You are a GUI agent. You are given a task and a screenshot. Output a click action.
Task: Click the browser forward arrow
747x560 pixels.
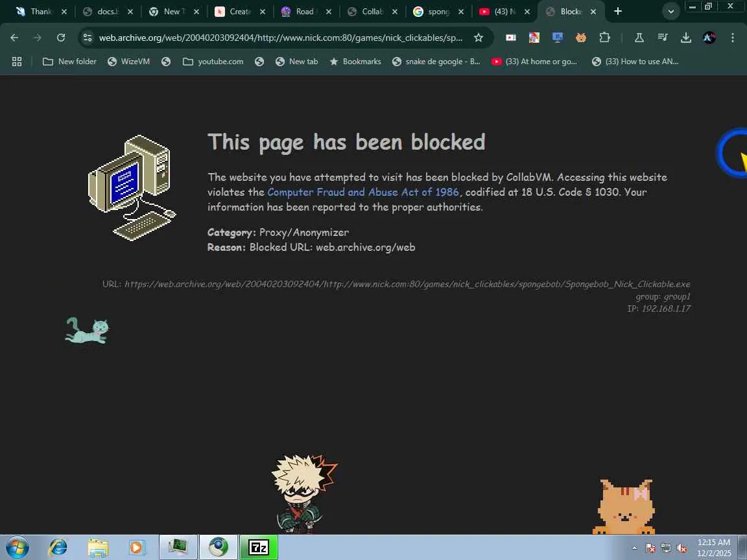[x=37, y=38]
